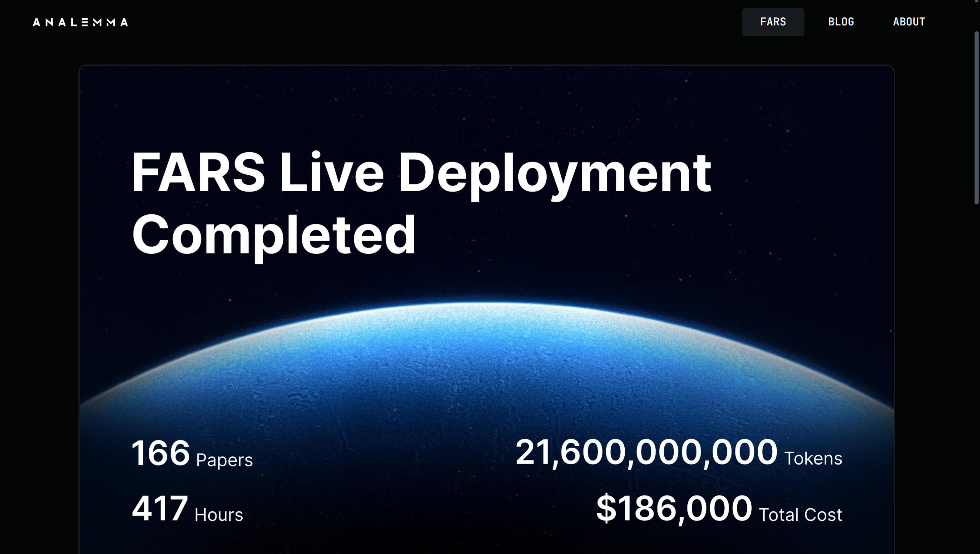The image size is (980, 554).
Task: Click the 'Total Cost' label
Action: point(800,515)
